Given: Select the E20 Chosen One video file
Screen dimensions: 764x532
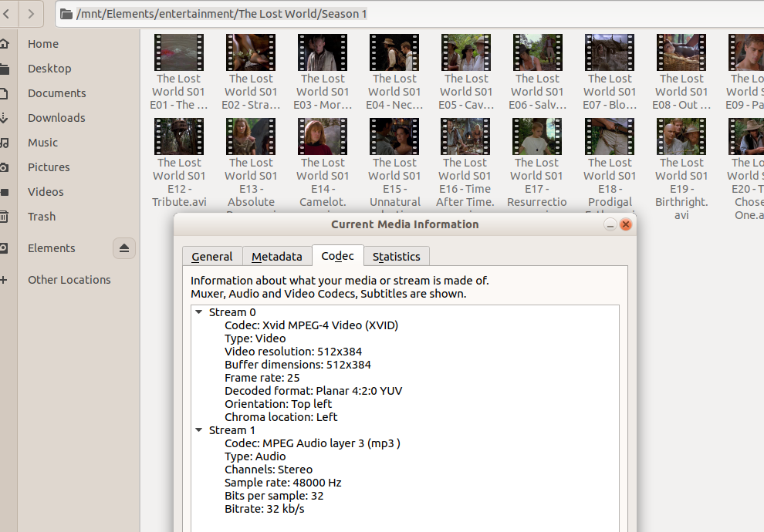Looking at the screenshot, I should [746, 170].
